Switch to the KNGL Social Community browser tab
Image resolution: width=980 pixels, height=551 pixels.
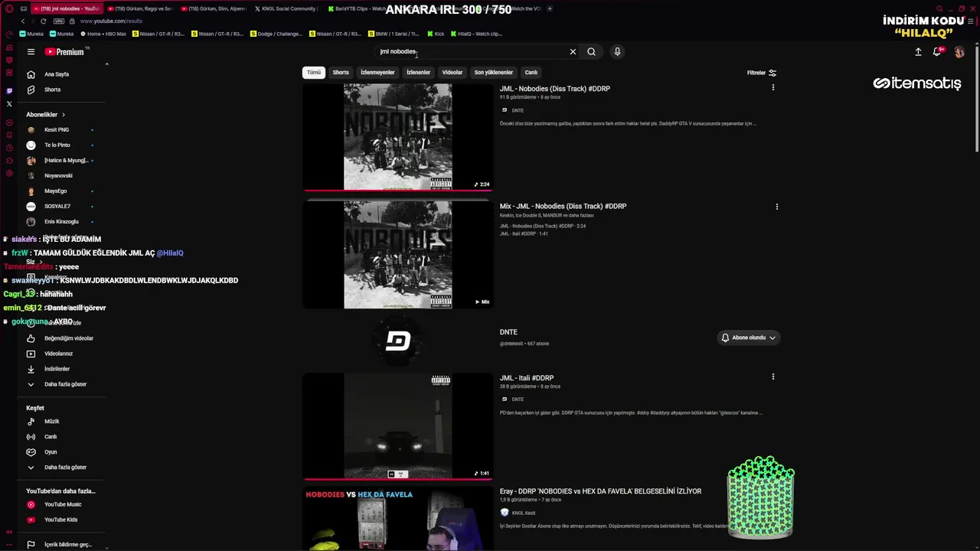287,8
